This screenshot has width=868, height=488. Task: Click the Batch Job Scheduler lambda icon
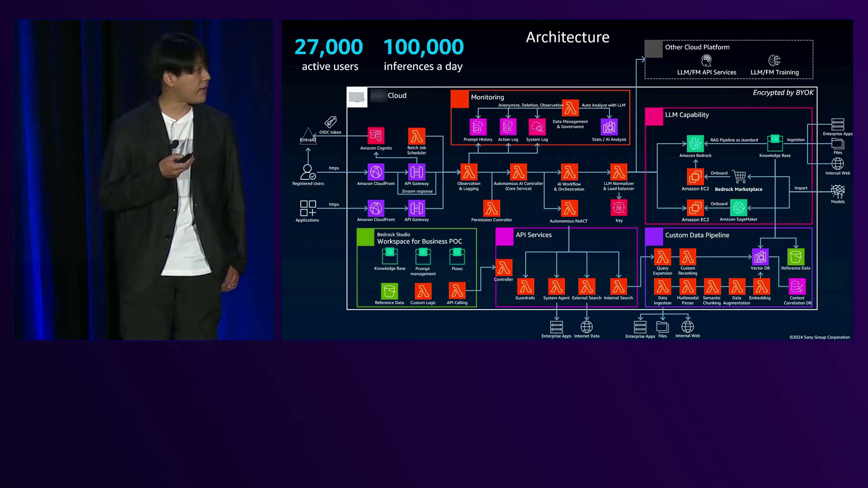(416, 136)
